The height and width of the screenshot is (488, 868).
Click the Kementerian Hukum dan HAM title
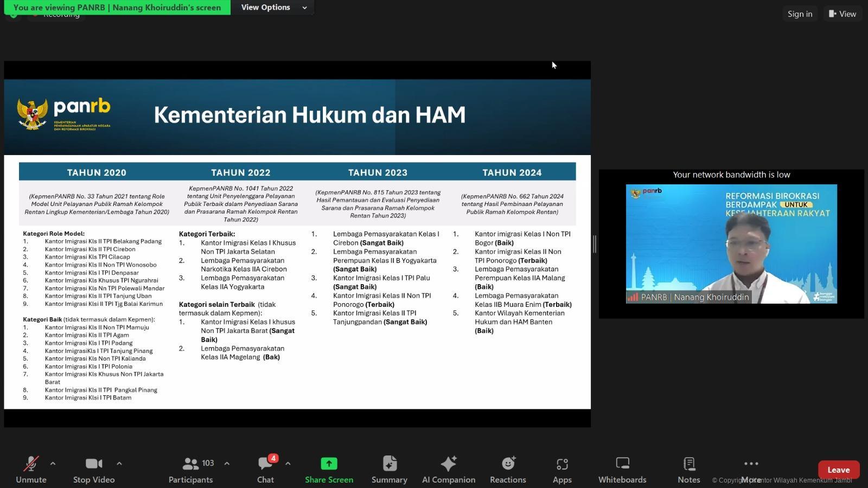[310, 115]
